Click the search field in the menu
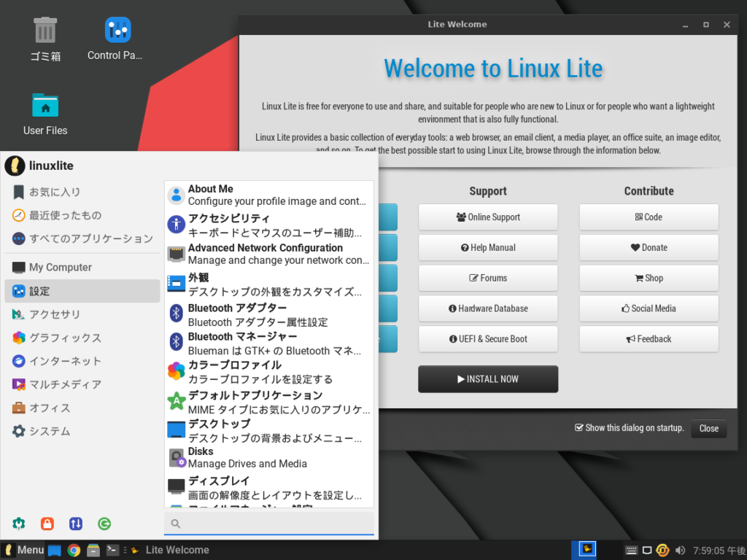This screenshot has width=747, height=560. click(268, 523)
